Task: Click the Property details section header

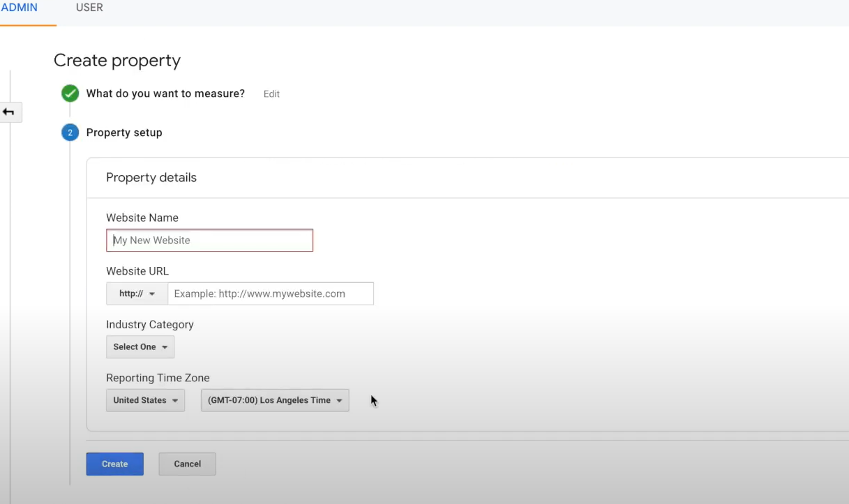Action: 151,178
